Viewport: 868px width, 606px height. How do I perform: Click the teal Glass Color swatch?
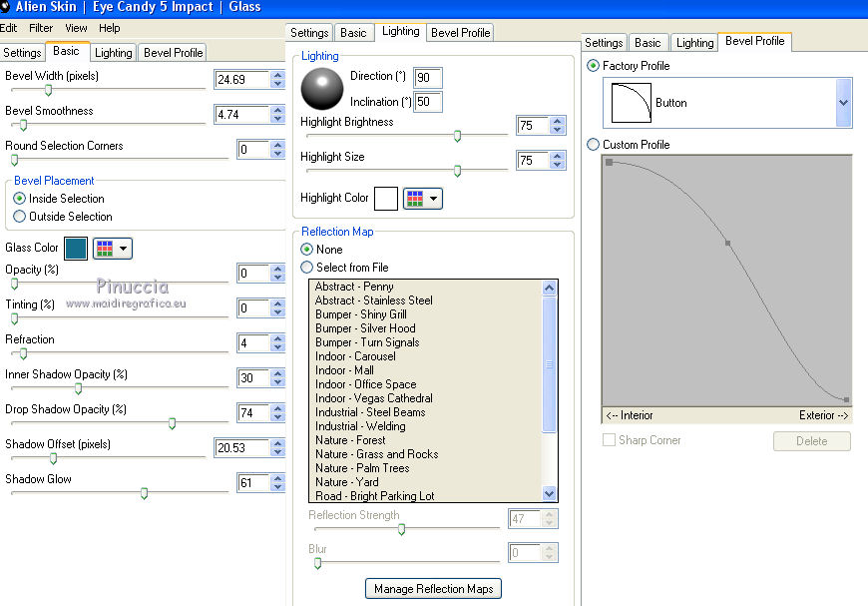[x=76, y=249]
